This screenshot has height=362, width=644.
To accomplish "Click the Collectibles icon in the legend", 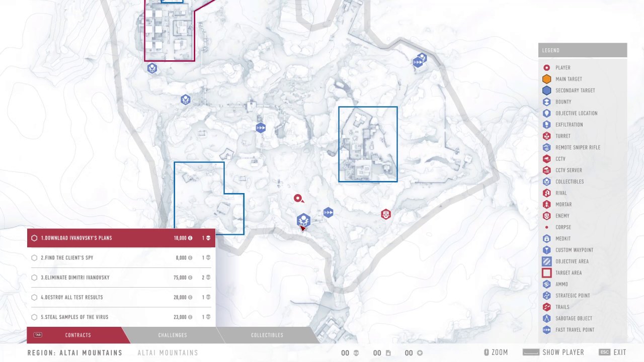I will click(x=547, y=182).
